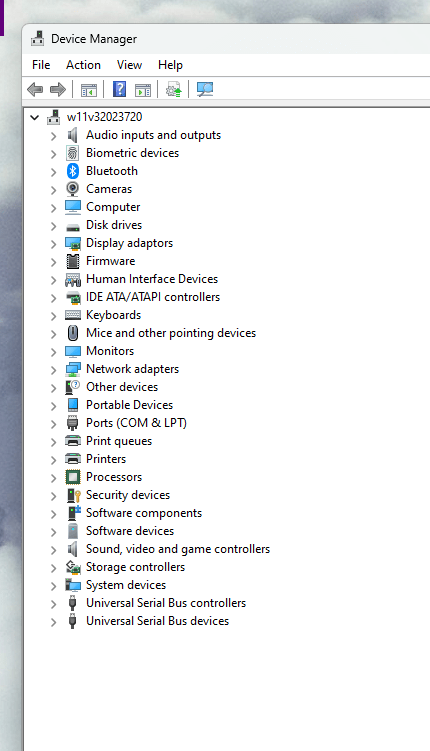Click Scan for hardware changes icon
The width and height of the screenshot is (430, 751).
[x=205, y=89]
